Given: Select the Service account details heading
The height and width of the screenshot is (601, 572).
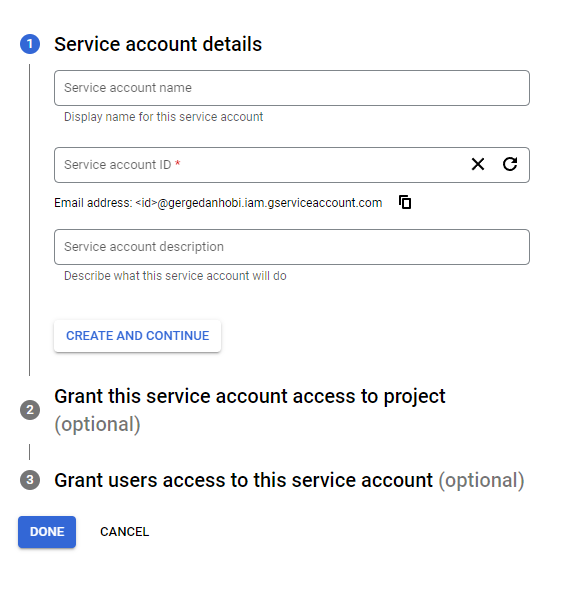Looking at the screenshot, I should tap(158, 44).
